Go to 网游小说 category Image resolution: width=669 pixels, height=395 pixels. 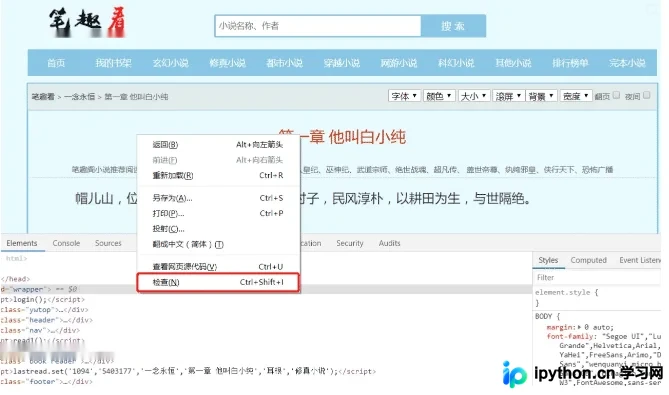tap(399, 63)
